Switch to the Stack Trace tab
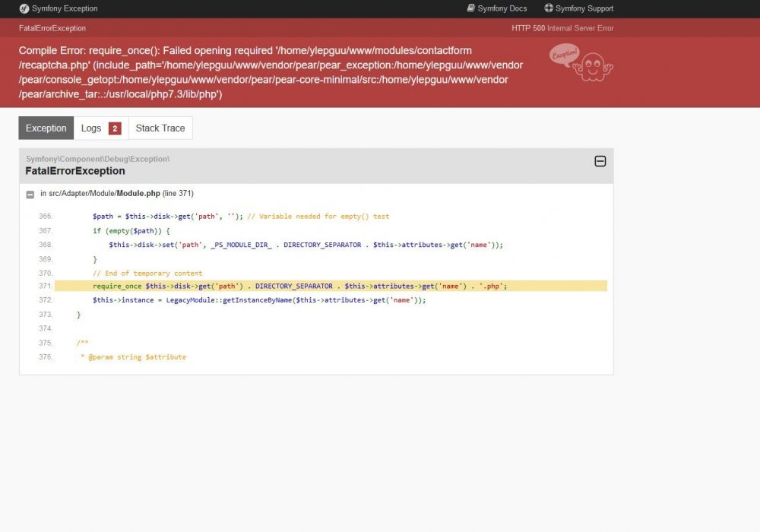This screenshot has width=760, height=532. (x=160, y=128)
